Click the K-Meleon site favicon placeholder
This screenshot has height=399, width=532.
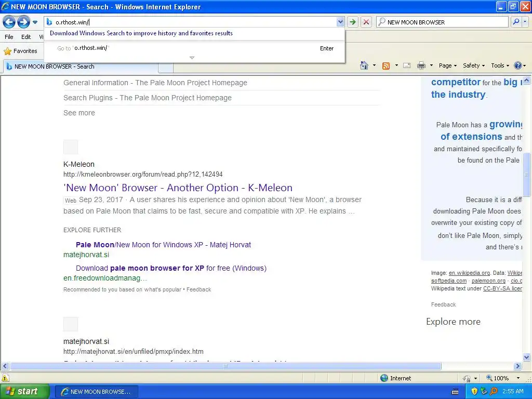click(71, 147)
